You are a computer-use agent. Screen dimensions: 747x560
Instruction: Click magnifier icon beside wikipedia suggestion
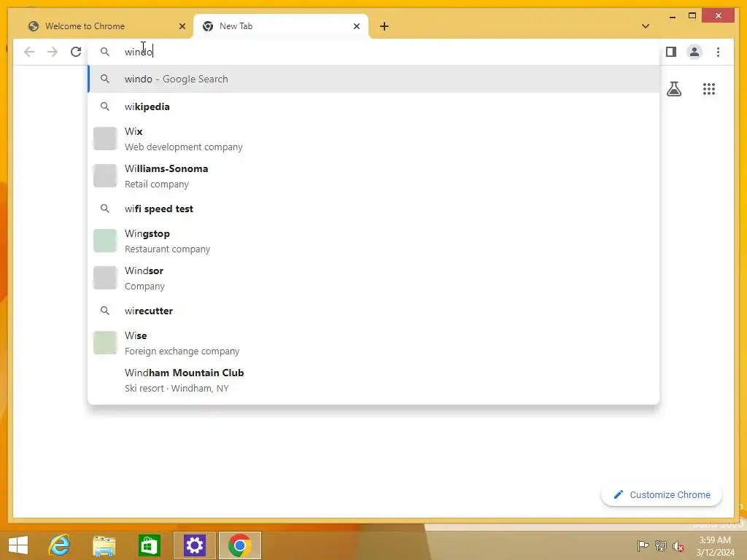pos(105,106)
